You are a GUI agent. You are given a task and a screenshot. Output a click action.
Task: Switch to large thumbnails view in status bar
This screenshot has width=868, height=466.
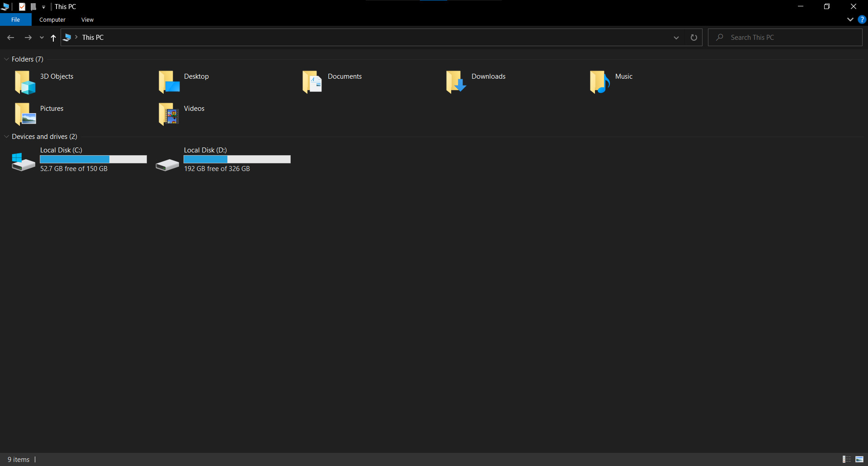pos(861,459)
